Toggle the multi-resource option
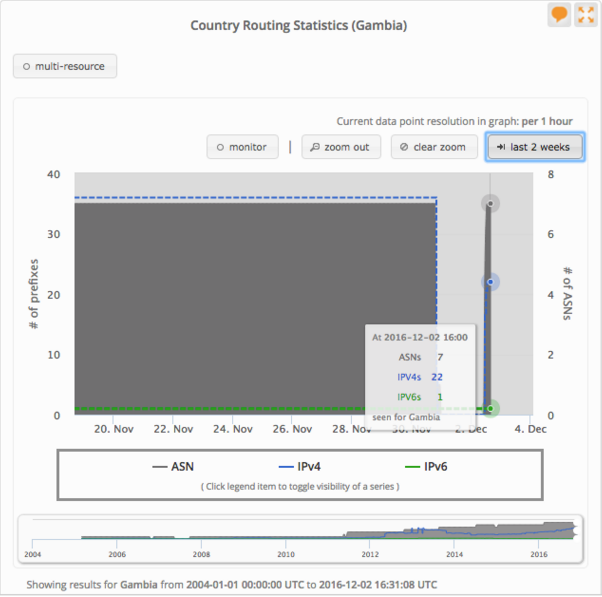The height and width of the screenshot is (597, 602). pyautogui.click(x=65, y=67)
